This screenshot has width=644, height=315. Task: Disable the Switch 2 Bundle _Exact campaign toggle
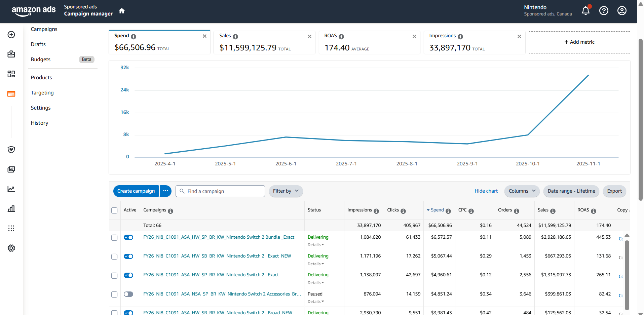coord(128,237)
